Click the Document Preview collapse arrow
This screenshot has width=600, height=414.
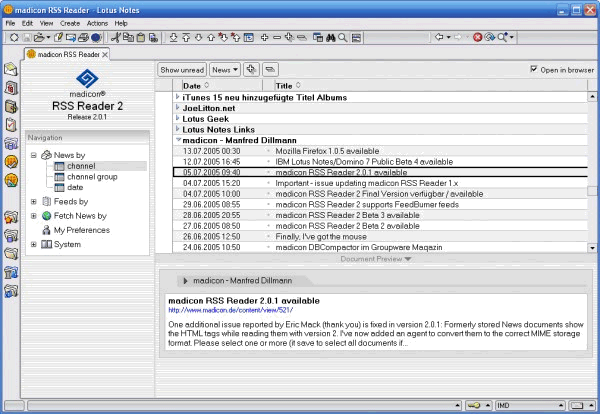coord(408,259)
